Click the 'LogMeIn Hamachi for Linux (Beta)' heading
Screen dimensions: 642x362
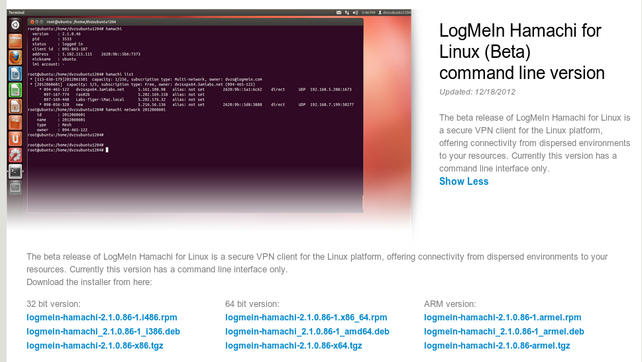tap(520, 41)
